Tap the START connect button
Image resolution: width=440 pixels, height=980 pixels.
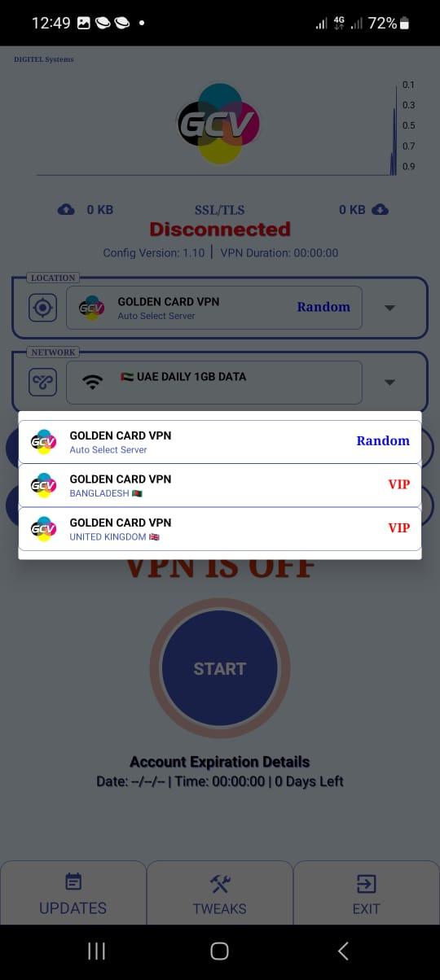pos(220,668)
